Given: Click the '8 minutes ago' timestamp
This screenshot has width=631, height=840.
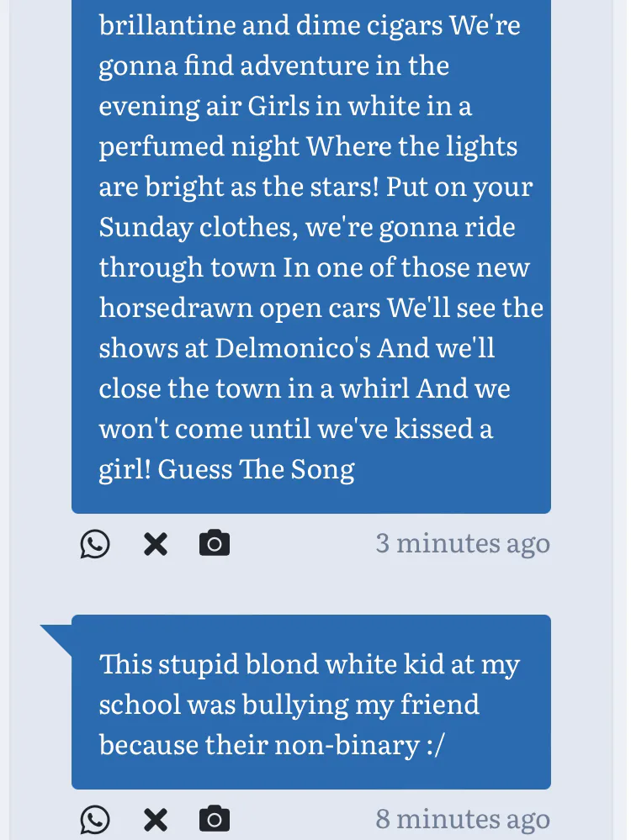Looking at the screenshot, I should click(462, 818).
